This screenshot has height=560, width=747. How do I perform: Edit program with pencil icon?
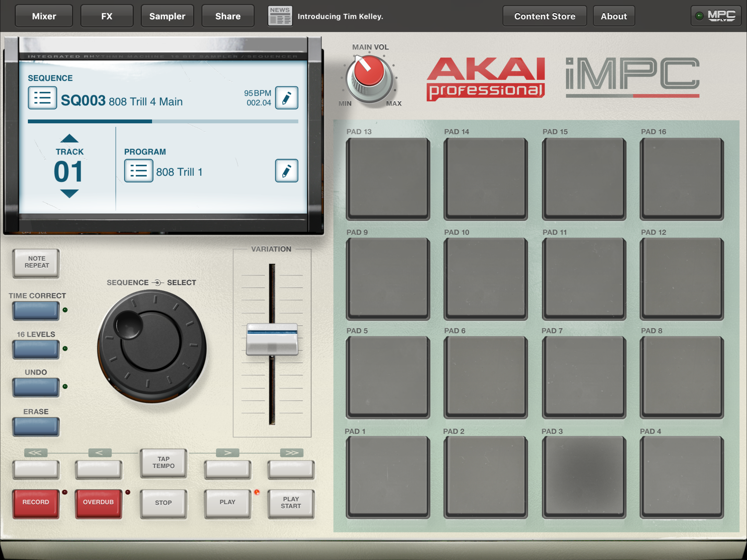click(286, 171)
